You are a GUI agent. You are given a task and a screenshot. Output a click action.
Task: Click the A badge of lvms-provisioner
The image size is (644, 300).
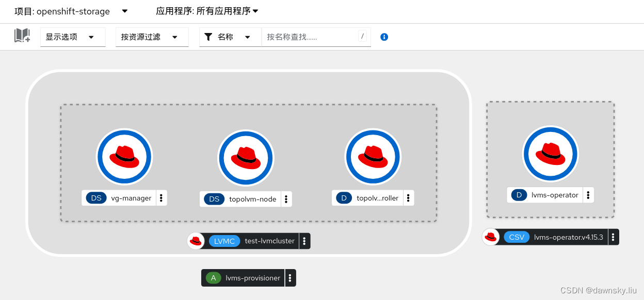pyautogui.click(x=214, y=278)
